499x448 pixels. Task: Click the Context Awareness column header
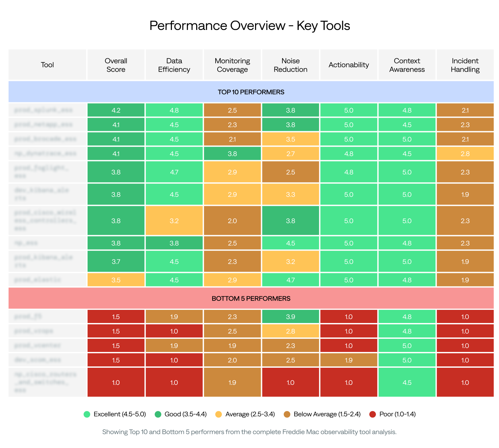pos(407,65)
